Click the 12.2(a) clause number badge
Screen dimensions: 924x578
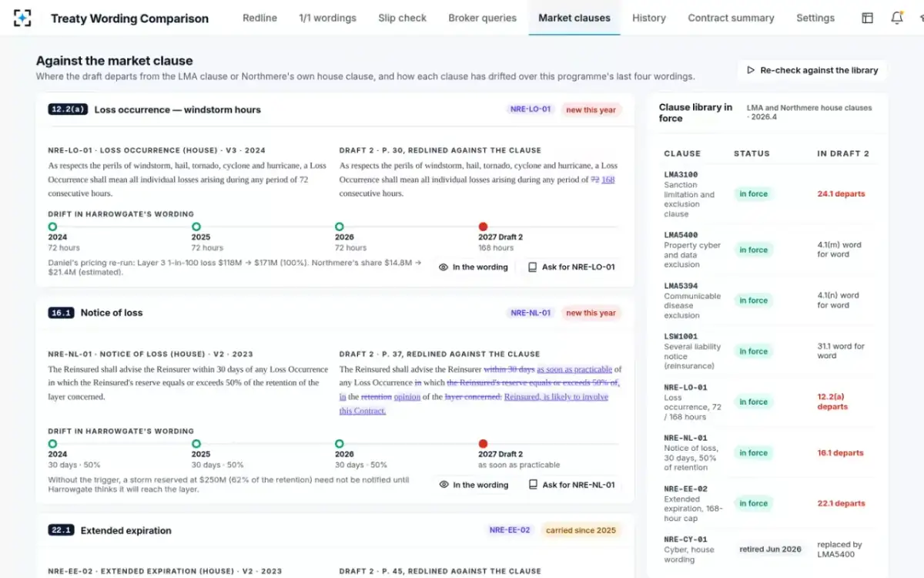point(68,109)
